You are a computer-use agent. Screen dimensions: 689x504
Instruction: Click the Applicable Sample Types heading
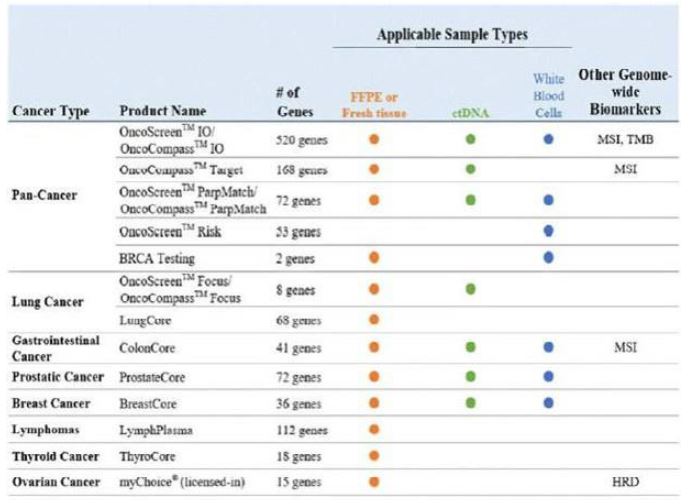(452, 34)
